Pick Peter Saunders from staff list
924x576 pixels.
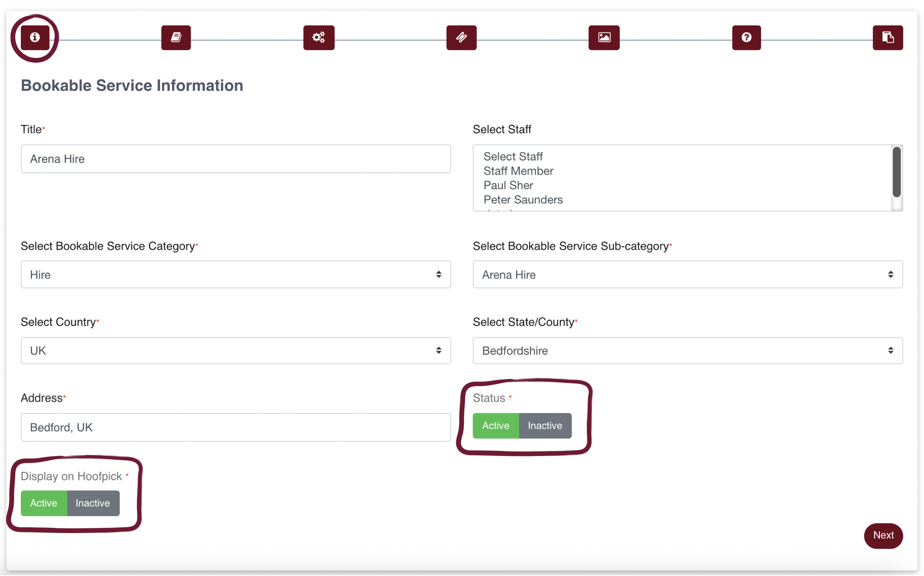523,200
